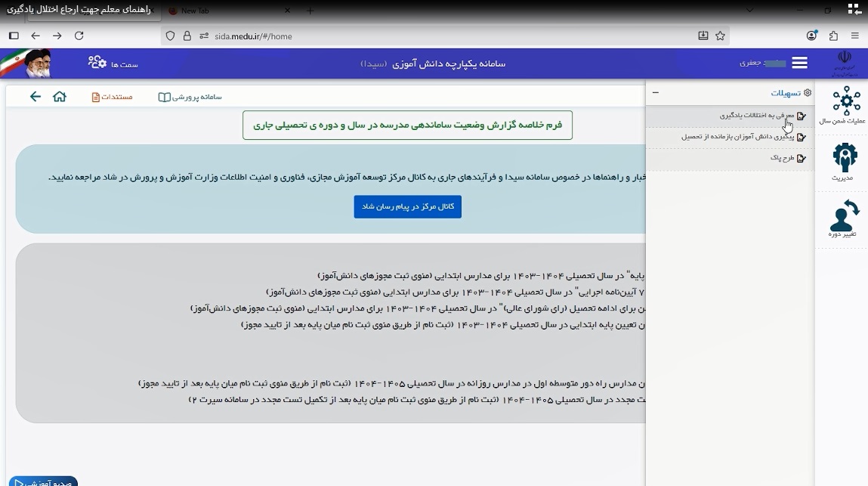Click the کانال مرکز در پیام رسان شاد button
Image resolution: width=868 pixels, height=486 pixels.
click(407, 206)
